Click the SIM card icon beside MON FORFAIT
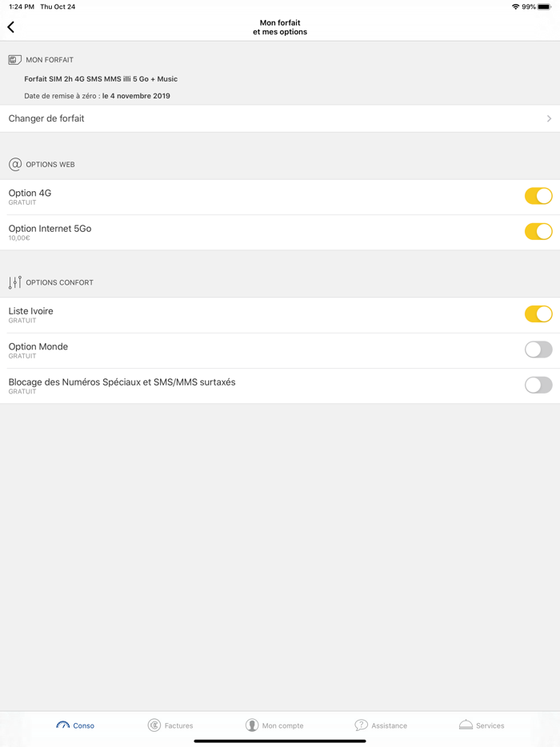Screen dimensions: 560x747 [x=14, y=59]
